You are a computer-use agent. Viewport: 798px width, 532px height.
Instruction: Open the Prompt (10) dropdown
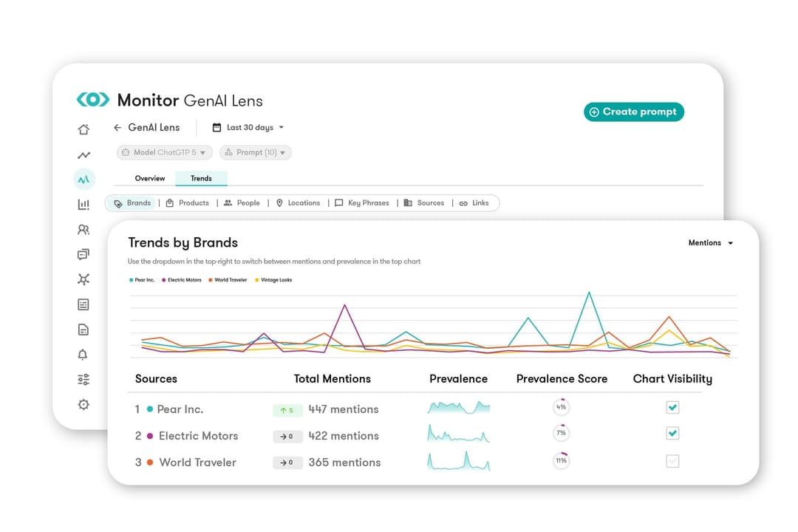click(x=256, y=152)
